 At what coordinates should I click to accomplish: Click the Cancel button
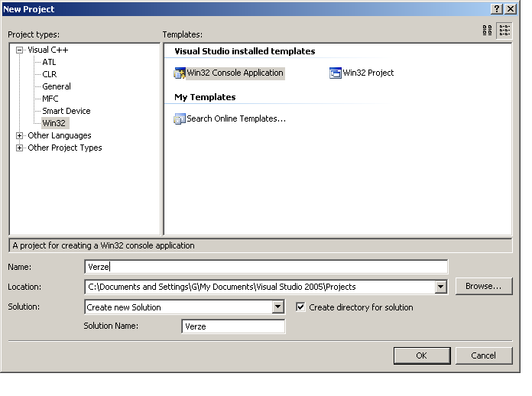click(484, 355)
